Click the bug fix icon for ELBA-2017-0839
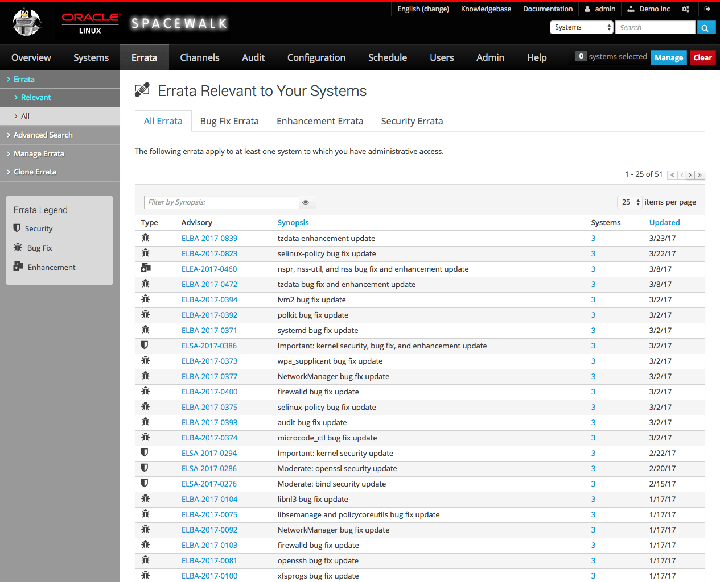 (146, 237)
